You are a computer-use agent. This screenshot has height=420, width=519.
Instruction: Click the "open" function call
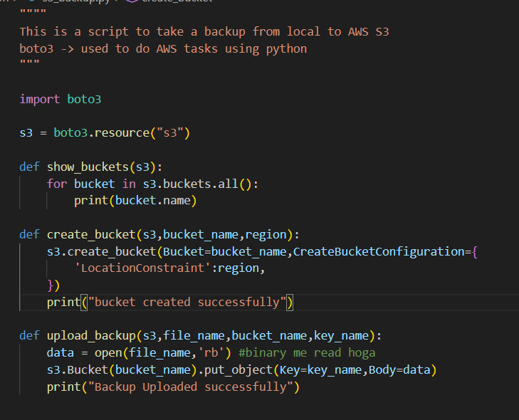(108, 353)
